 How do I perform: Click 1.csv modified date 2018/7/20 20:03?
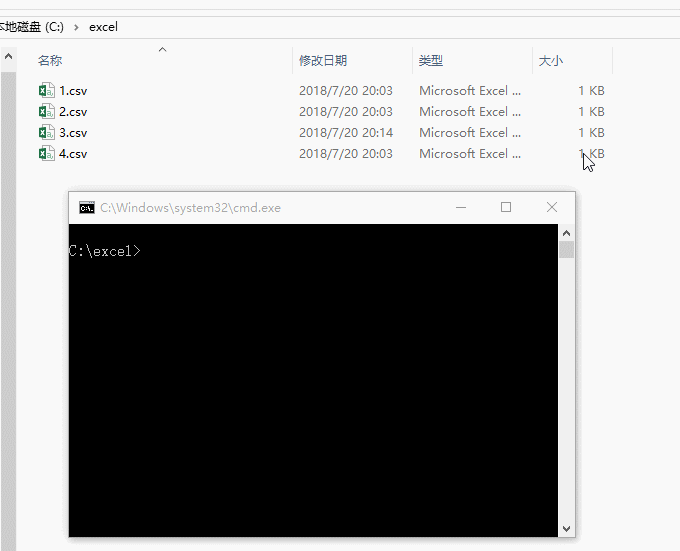coord(346,91)
